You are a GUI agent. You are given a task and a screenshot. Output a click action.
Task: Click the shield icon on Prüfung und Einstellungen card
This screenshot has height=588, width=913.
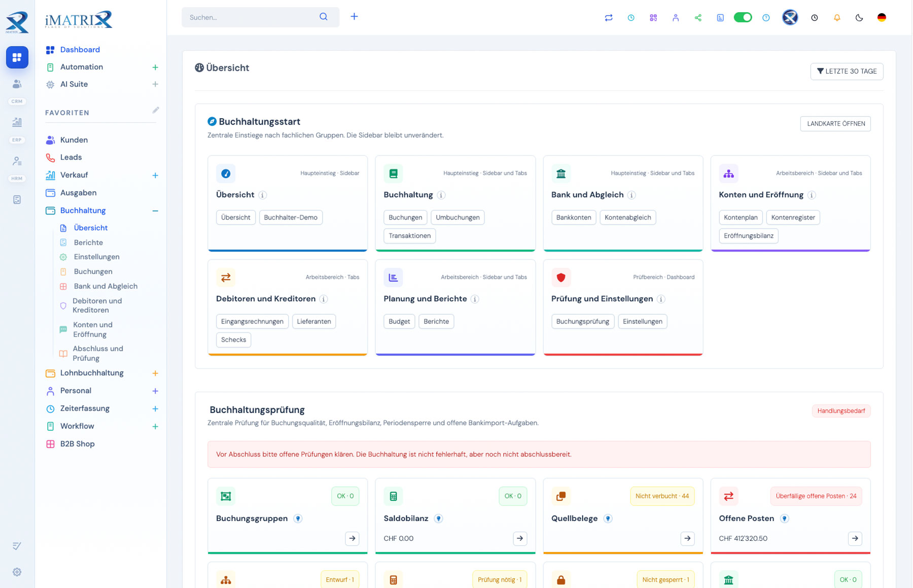pos(561,277)
